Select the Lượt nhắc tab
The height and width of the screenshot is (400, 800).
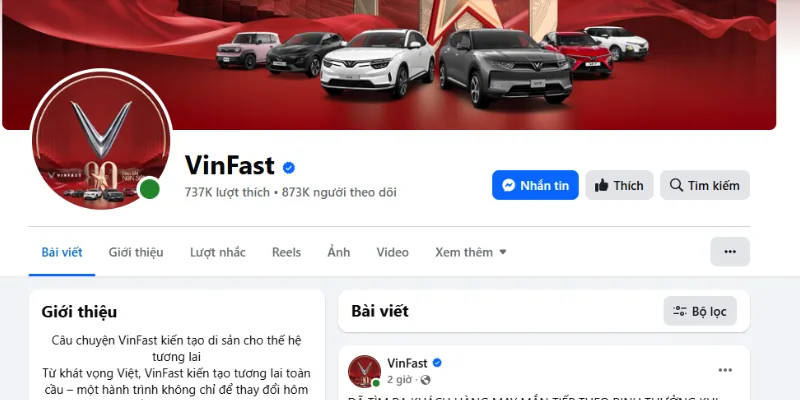click(218, 252)
